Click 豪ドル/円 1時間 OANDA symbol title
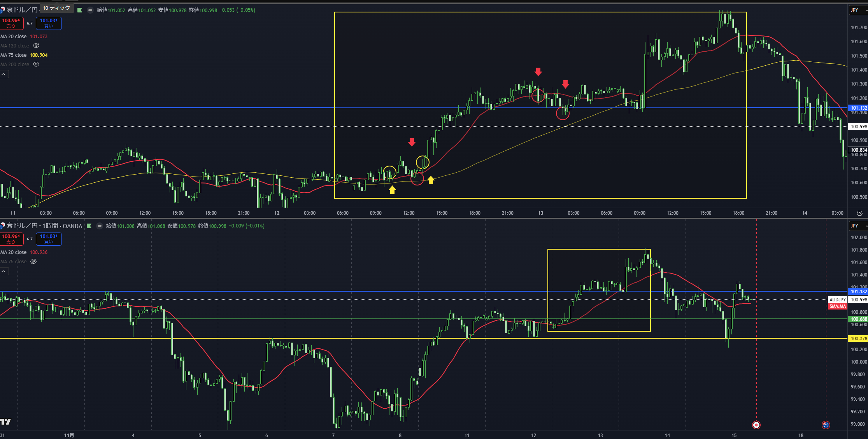Viewport: 868px width, 439px height. pyautogui.click(x=44, y=226)
